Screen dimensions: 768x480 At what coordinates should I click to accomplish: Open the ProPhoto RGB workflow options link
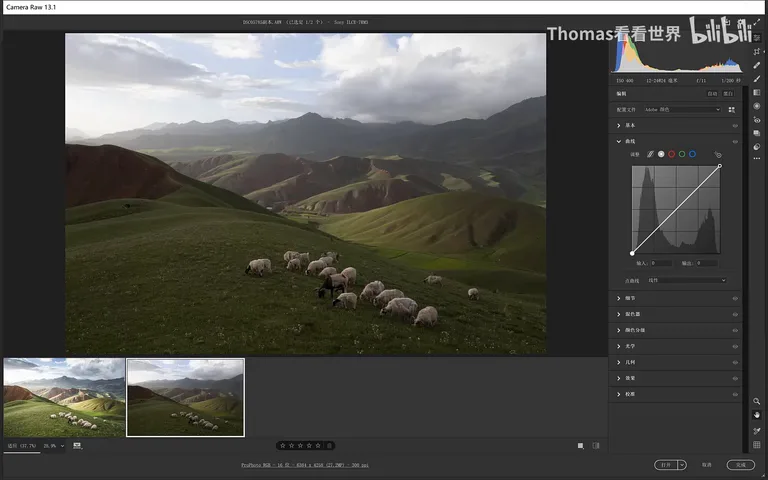coord(305,465)
